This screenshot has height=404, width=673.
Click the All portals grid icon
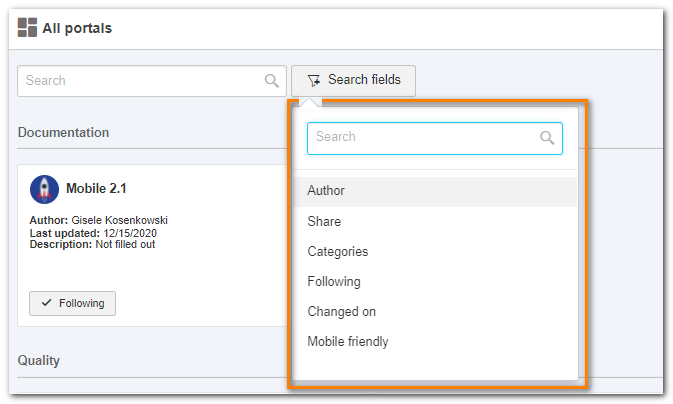[27, 27]
